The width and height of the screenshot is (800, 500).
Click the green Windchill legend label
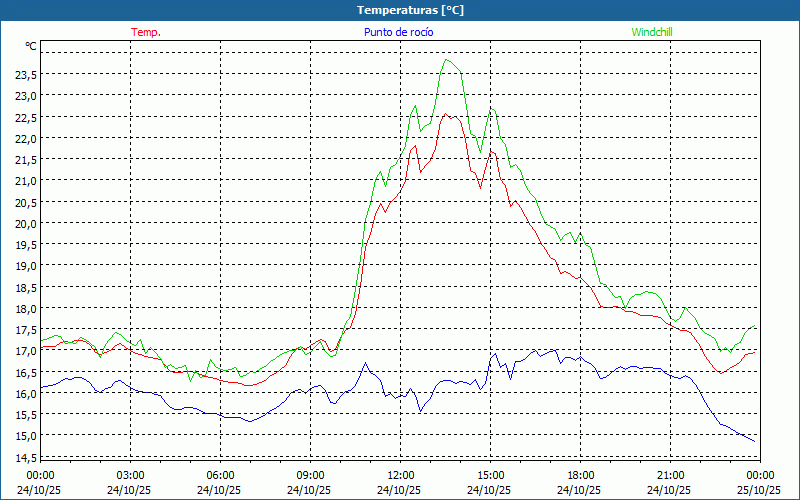pyautogui.click(x=652, y=32)
